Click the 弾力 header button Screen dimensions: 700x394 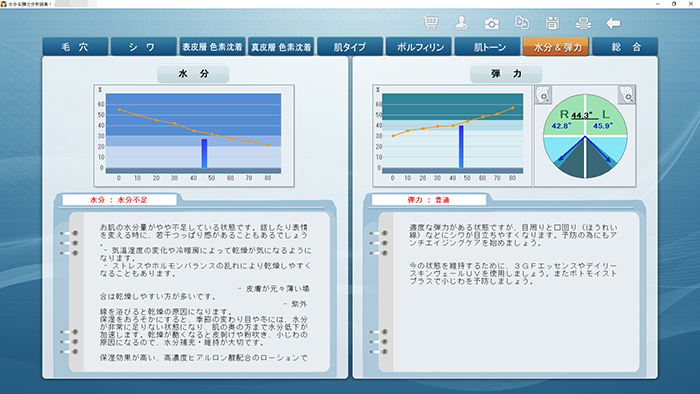click(x=506, y=74)
